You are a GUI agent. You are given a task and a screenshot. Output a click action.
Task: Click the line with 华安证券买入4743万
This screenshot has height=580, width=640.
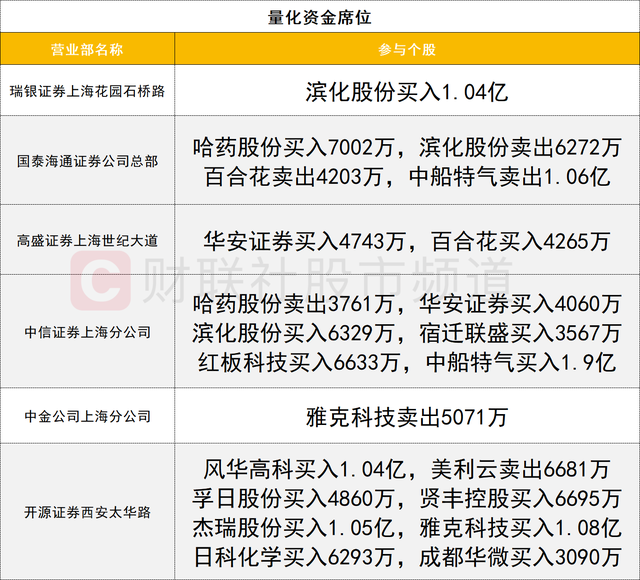407,241
